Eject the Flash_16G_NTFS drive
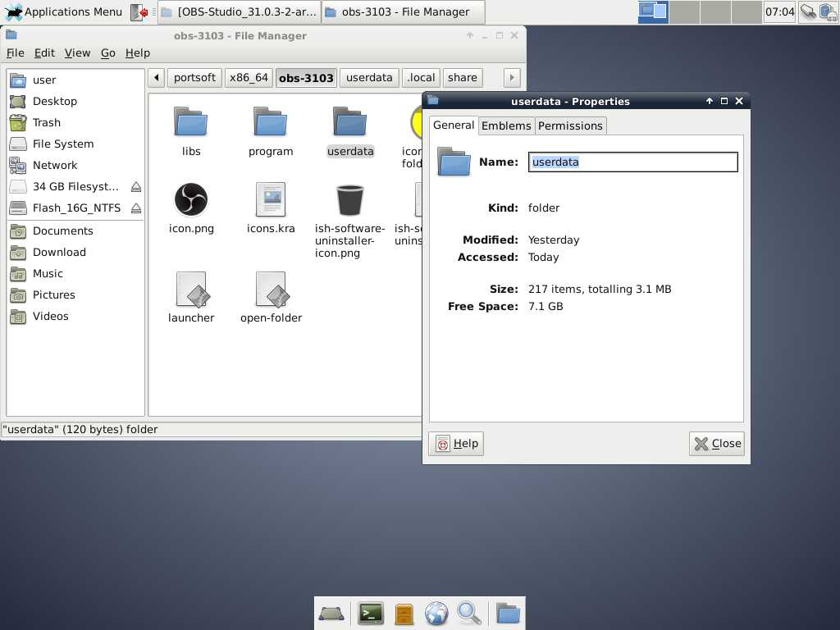840x630 pixels. [136, 208]
